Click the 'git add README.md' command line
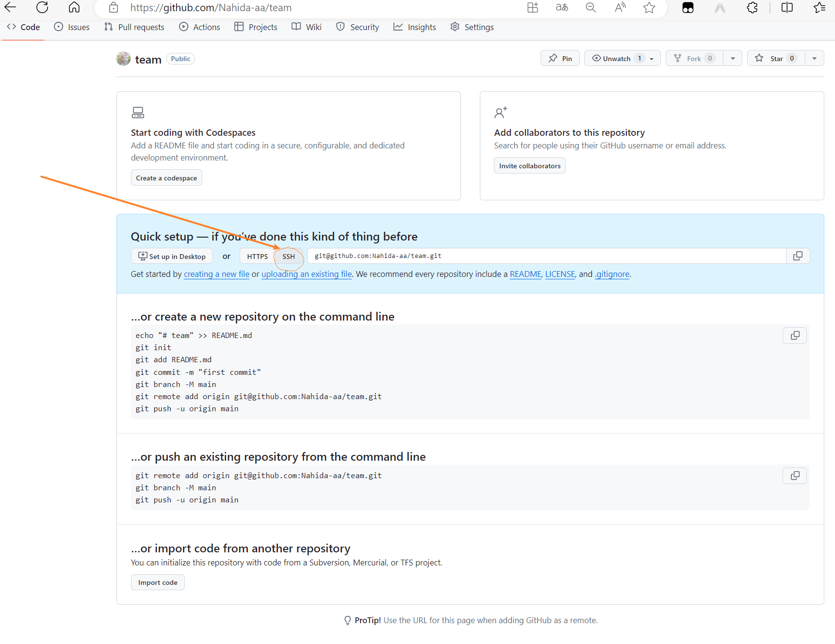The width and height of the screenshot is (835, 644). [x=174, y=360]
